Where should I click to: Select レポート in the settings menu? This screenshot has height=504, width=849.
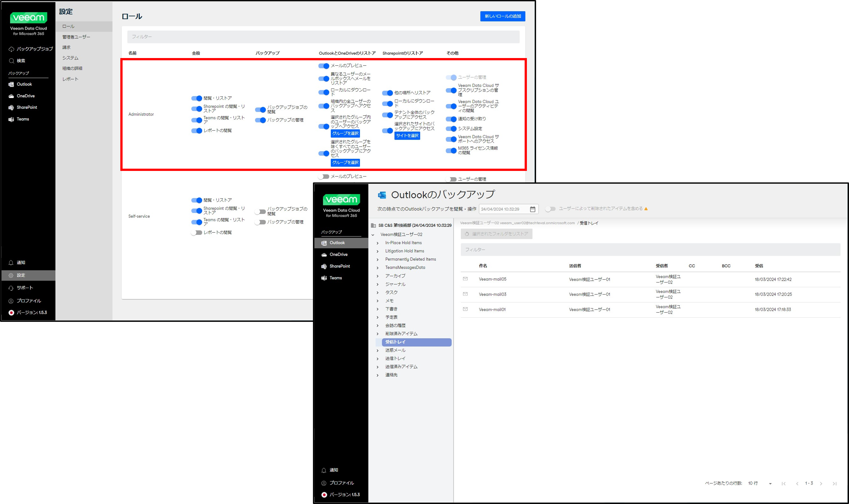70,79
